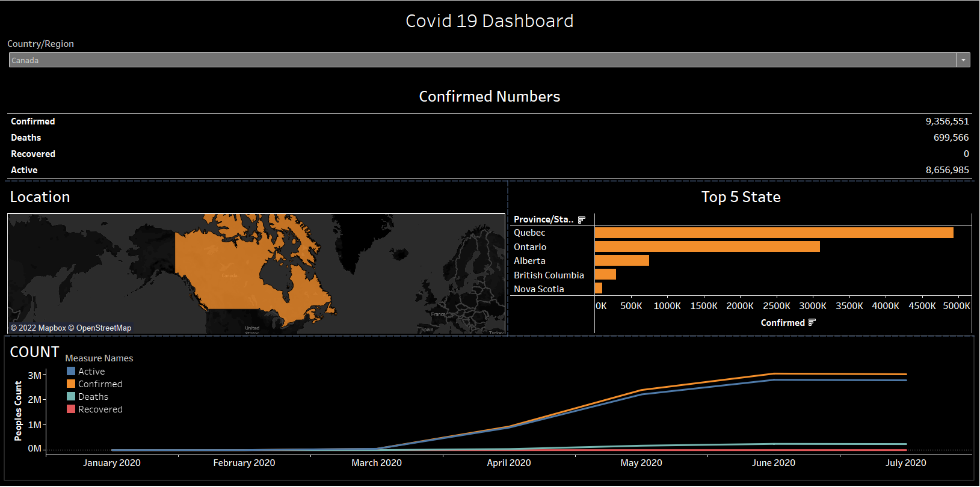980x487 pixels.
Task: Click the Deaths row label in Confirmed Numbers
Action: coord(26,138)
